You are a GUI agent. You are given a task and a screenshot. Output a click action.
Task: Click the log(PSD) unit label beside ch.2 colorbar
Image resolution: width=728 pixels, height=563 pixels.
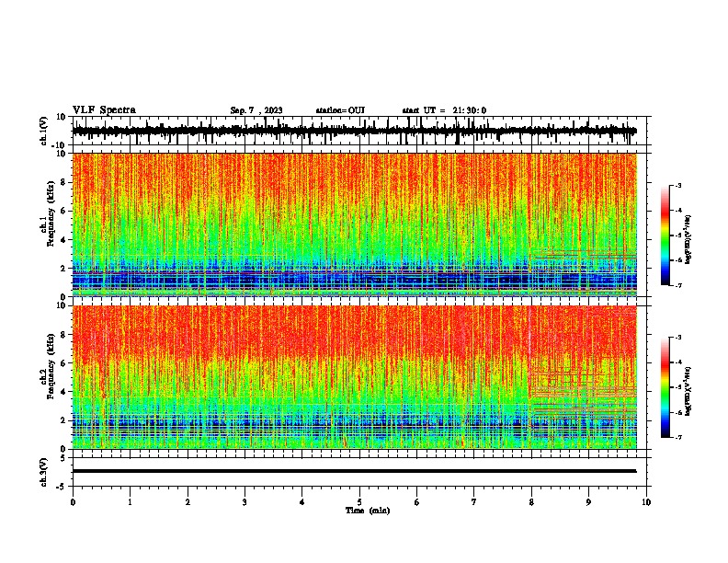(x=688, y=392)
